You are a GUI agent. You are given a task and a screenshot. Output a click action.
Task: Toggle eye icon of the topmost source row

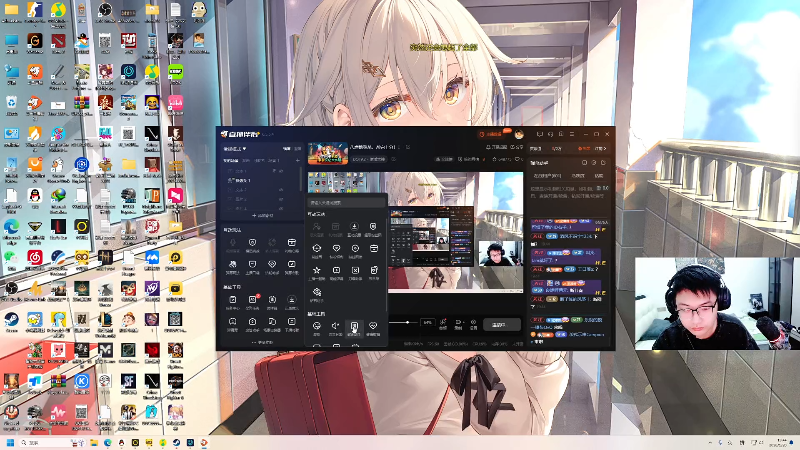pos(281,170)
